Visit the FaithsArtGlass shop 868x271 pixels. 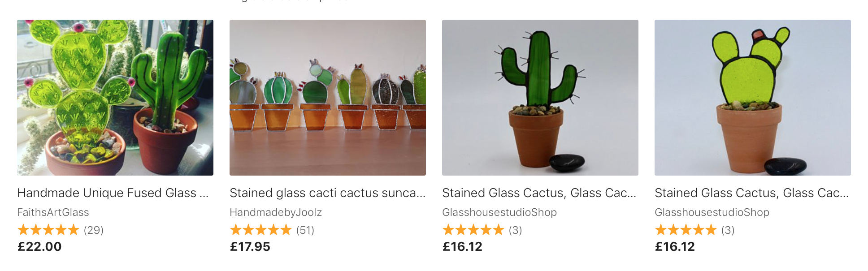(53, 212)
